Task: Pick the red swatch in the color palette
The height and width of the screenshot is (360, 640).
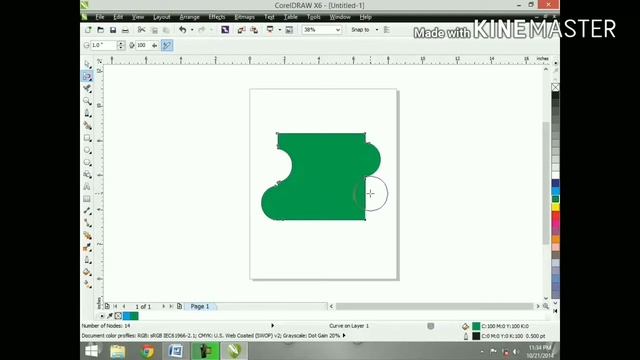Action: [556, 216]
